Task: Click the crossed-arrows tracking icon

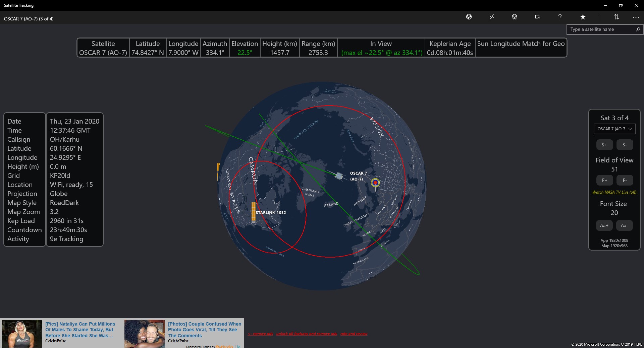Action: coord(492,17)
